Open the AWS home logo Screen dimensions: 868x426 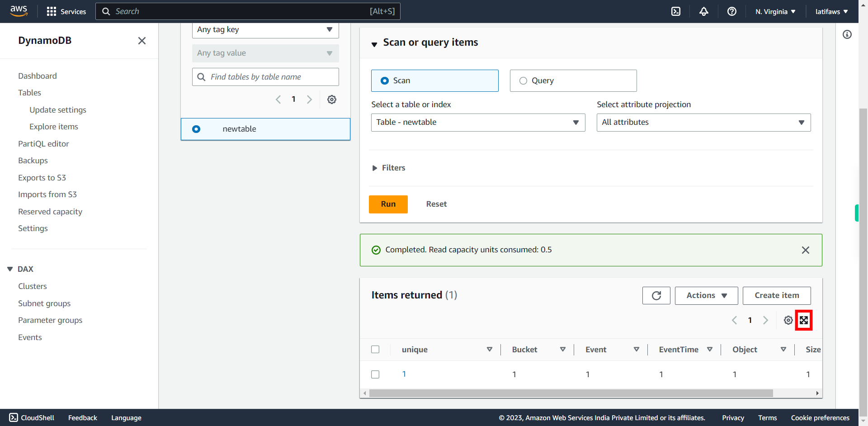point(19,11)
